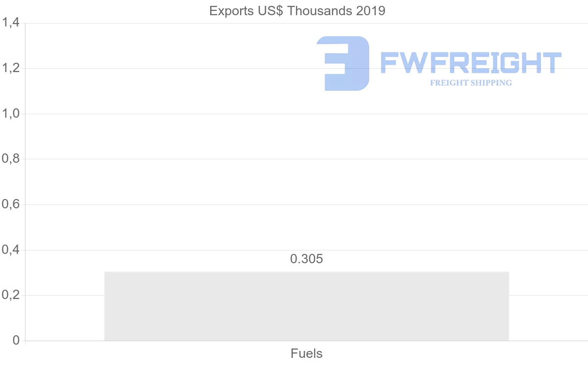Click the 1,0 y-axis label
The width and height of the screenshot is (588, 374).
10,114
